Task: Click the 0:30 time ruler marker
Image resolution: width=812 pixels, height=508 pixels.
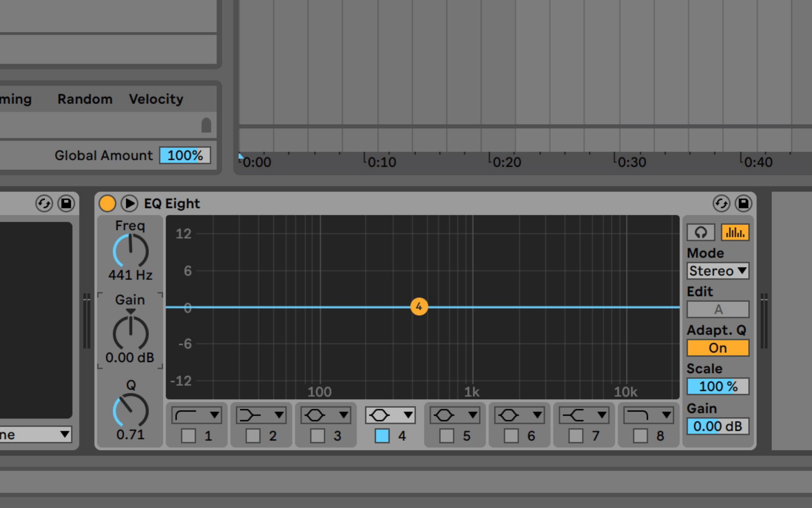Action: [632, 162]
